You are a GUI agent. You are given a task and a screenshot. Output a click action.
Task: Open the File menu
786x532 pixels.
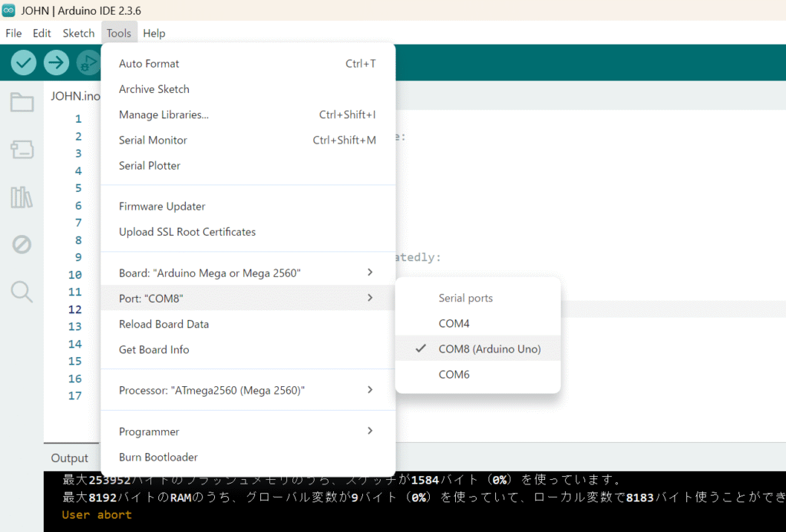[x=14, y=33]
